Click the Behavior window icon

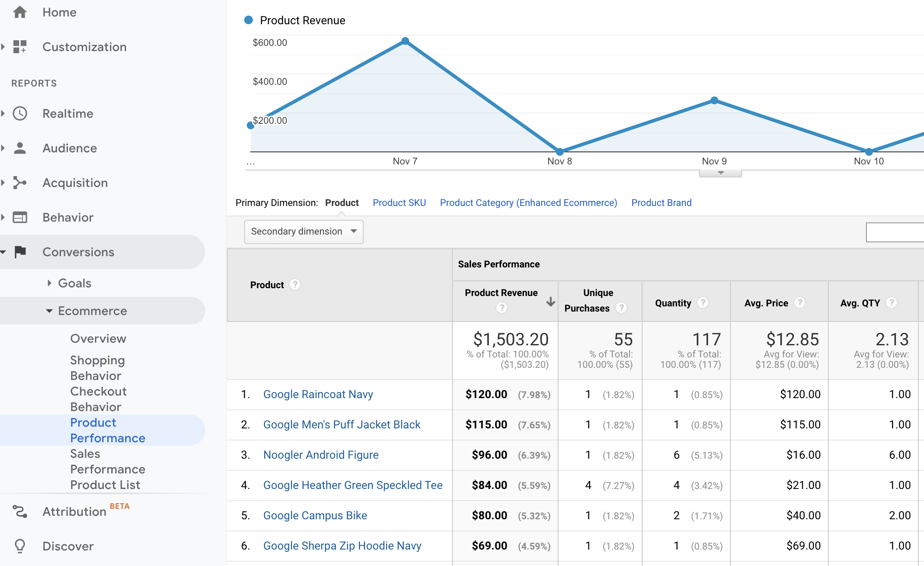(x=20, y=217)
